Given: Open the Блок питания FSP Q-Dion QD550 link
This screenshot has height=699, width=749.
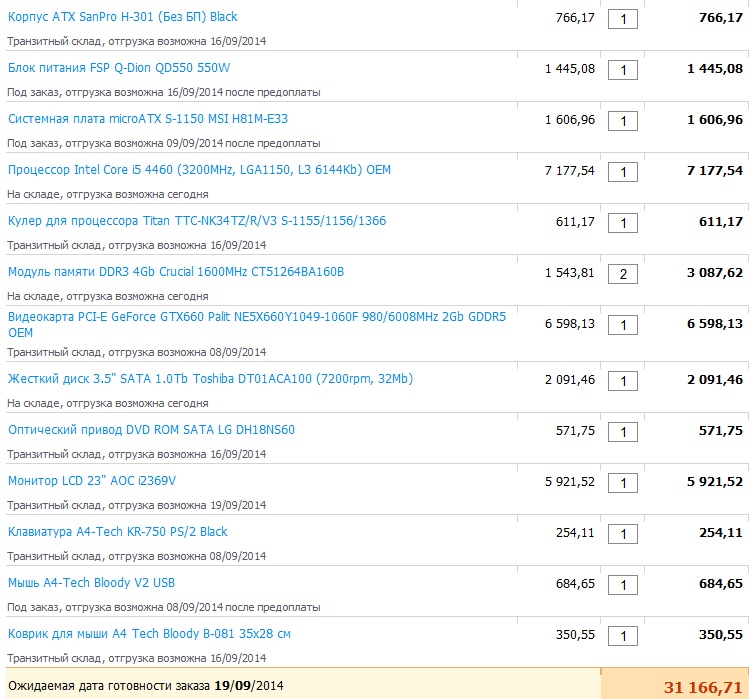Looking at the screenshot, I should tap(119, 68).
